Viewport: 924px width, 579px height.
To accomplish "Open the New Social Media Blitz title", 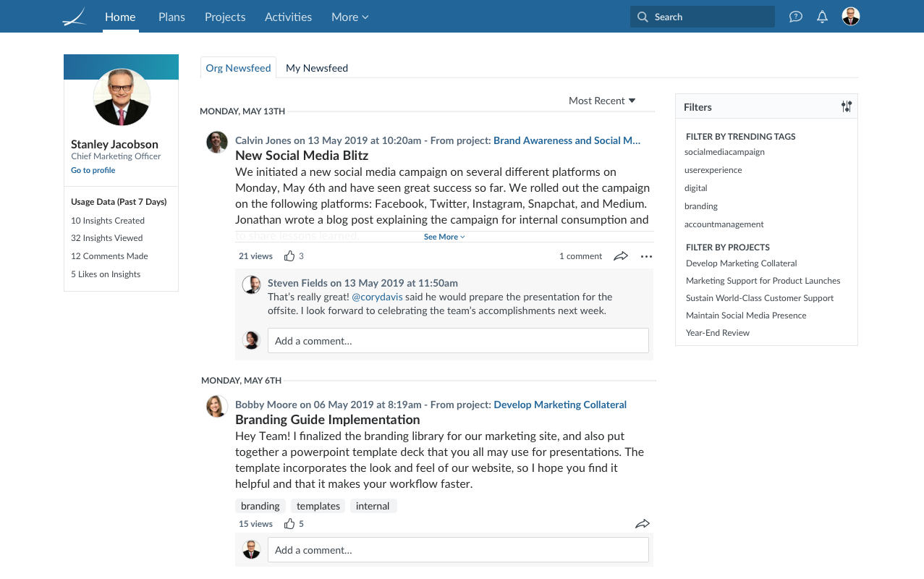I will click(302, 156).
